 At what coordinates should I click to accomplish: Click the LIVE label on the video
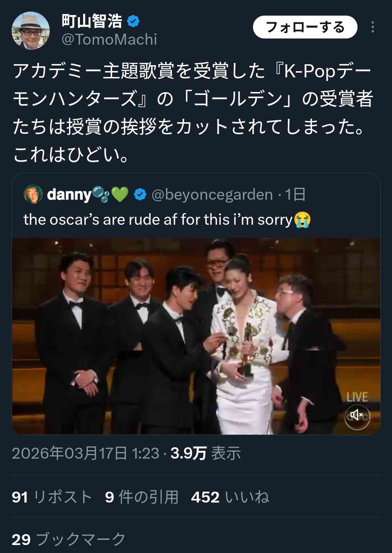point(357,397)
